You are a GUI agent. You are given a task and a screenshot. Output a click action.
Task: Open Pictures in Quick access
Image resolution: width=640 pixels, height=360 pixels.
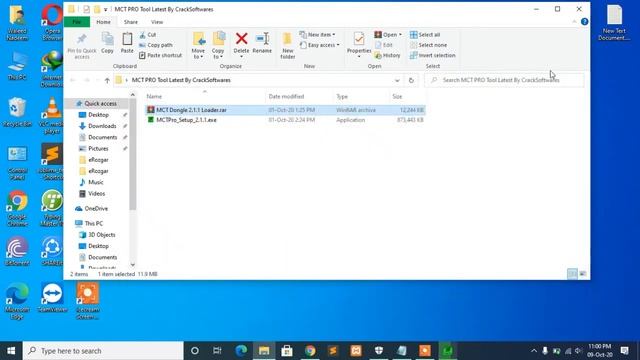98,149
